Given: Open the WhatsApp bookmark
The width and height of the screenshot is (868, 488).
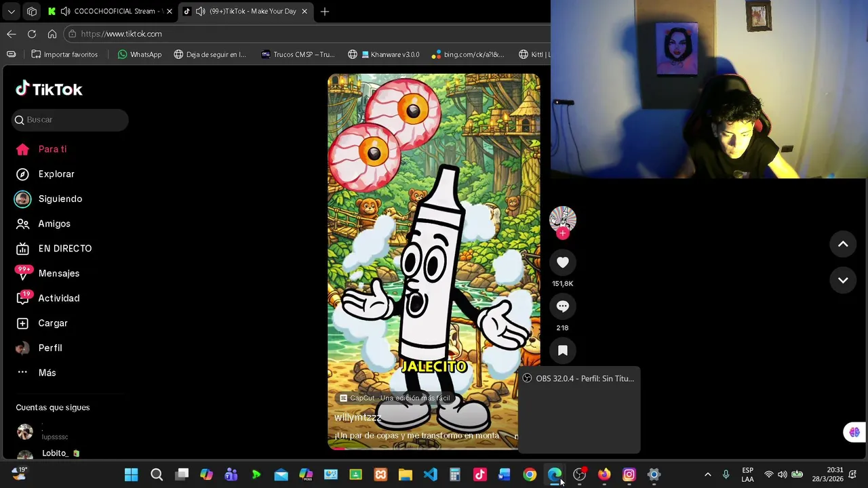Looking at the screenshot, I should pyautogui.click(x=140, y=54).
